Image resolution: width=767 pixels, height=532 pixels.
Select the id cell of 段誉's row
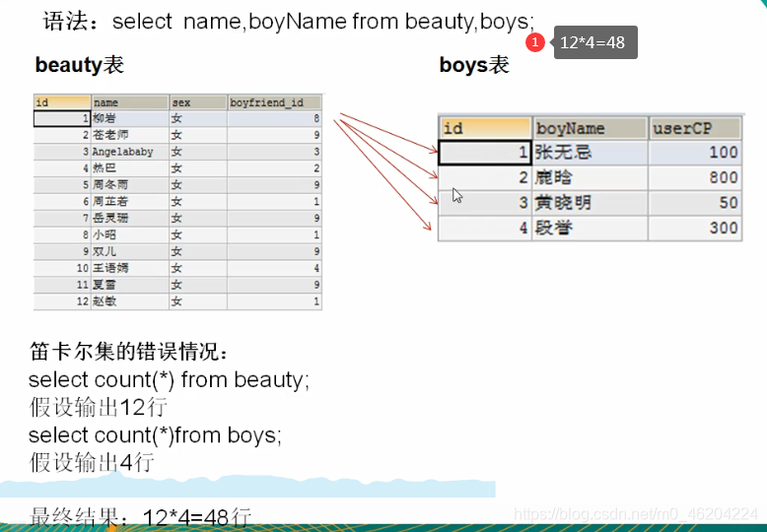485,228
